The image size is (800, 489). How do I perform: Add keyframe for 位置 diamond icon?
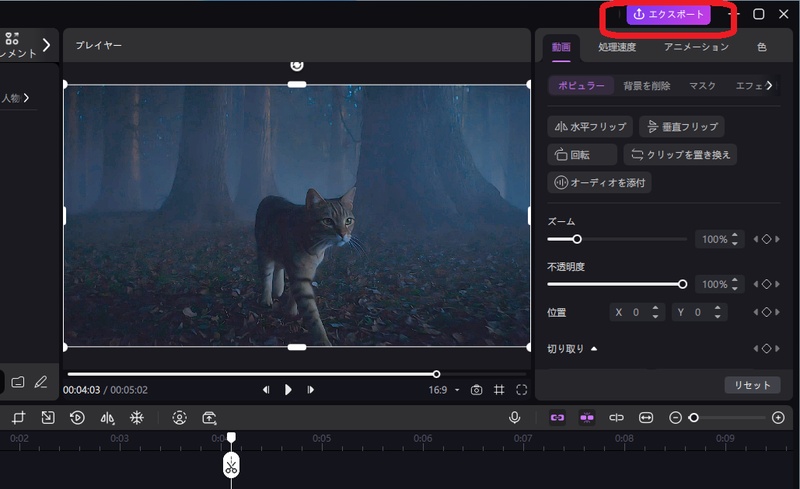tap(766, 312)
